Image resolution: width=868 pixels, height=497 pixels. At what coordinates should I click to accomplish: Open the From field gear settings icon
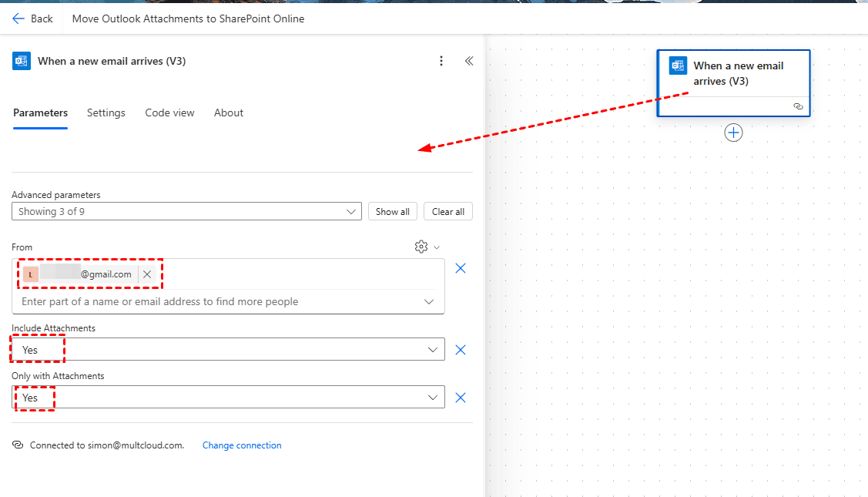pyautogui.click(x=421, y=247)
